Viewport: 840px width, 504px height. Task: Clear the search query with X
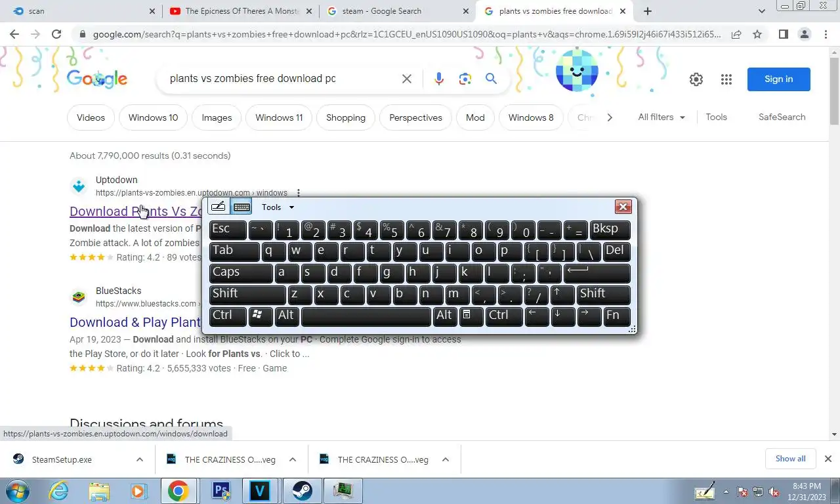(x=407, y=79)
